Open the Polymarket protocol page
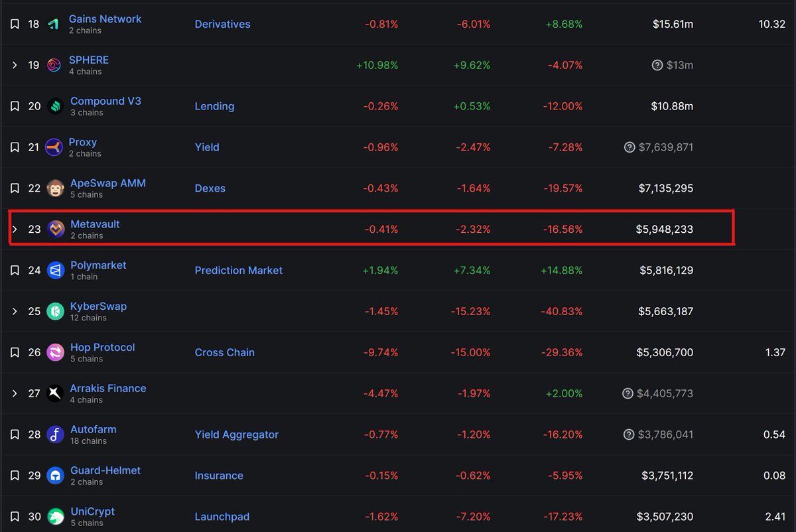The height and width of the screenshot is (532, 796). tap(98, 265)
